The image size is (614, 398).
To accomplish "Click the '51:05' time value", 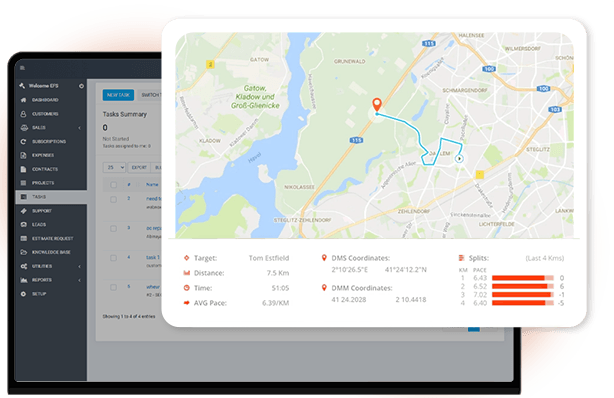I will click(x=280, y=288).
